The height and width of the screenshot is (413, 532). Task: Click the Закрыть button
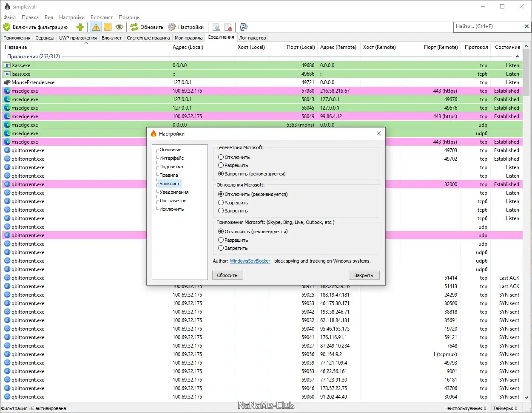pos(364,275)
